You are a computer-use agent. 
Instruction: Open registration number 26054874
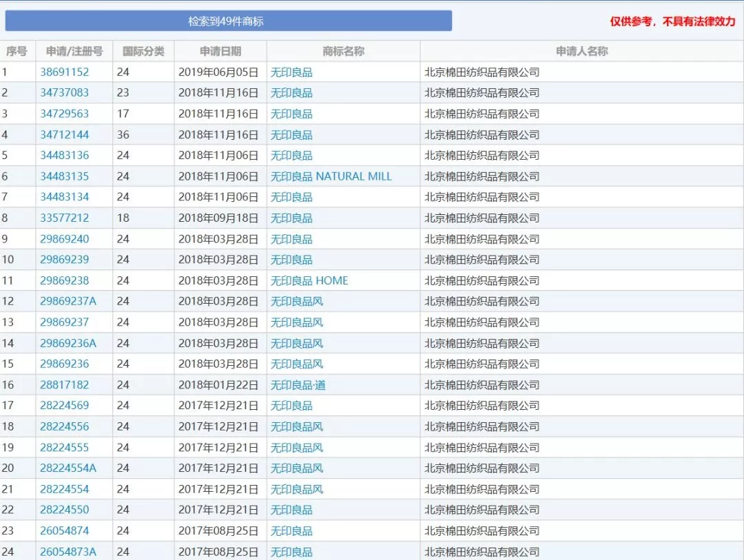[x=65, y=530]
